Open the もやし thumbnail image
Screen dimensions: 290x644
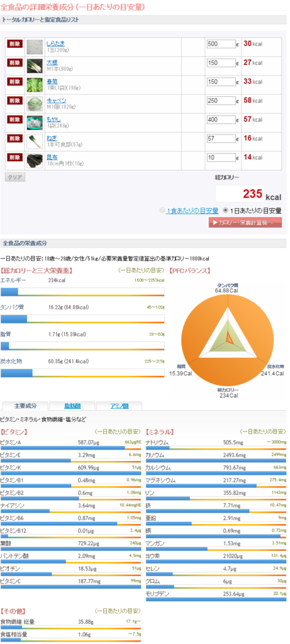pyautogui.click(x=35, y=123)
